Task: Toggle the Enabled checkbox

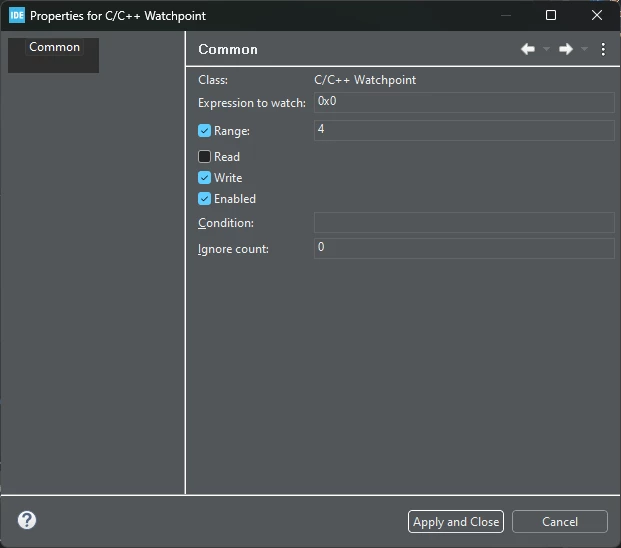Action: pyautogui.click(x=204, y=198)
